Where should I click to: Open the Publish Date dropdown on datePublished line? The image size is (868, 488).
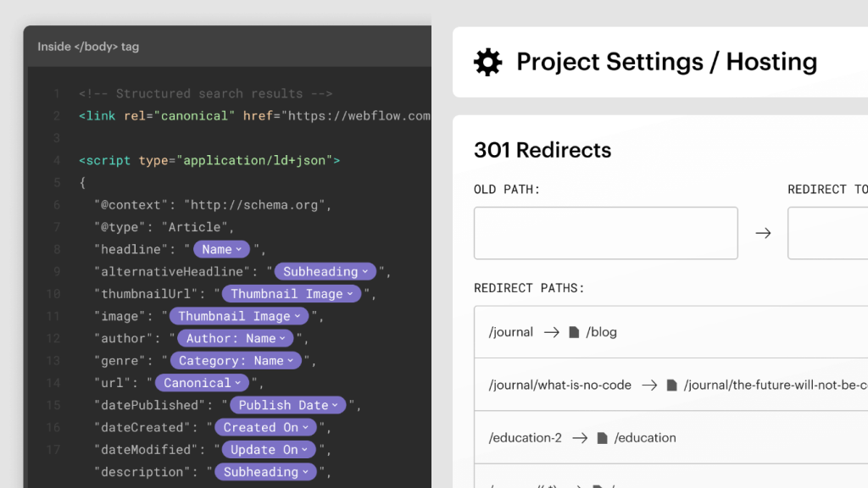pos(287,405)
